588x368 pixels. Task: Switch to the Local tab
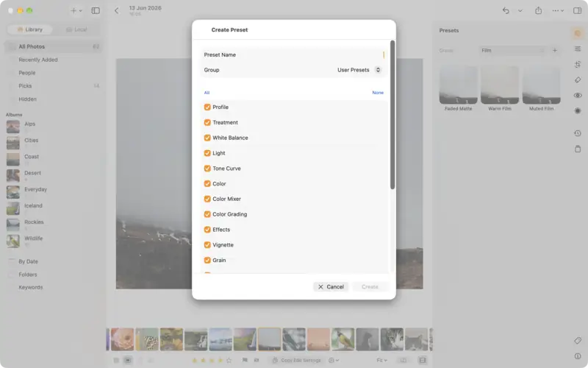pyautogui.click(x=76, y=29)
